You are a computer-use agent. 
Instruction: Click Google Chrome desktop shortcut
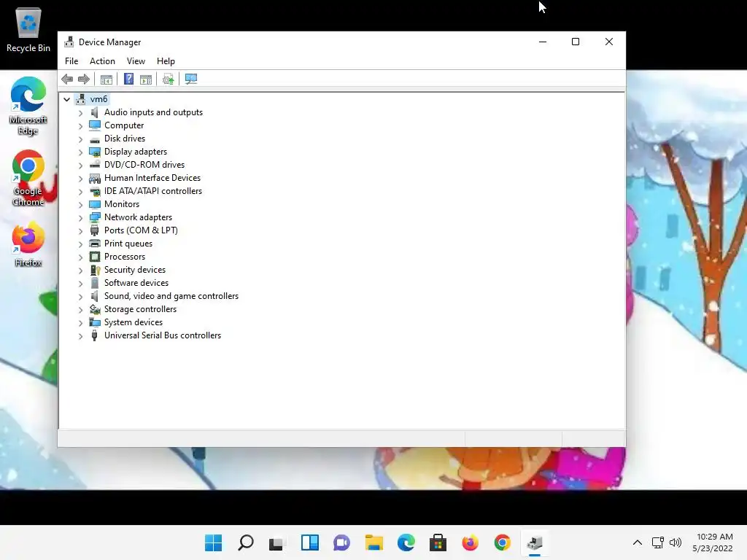[x=28, y=178]
